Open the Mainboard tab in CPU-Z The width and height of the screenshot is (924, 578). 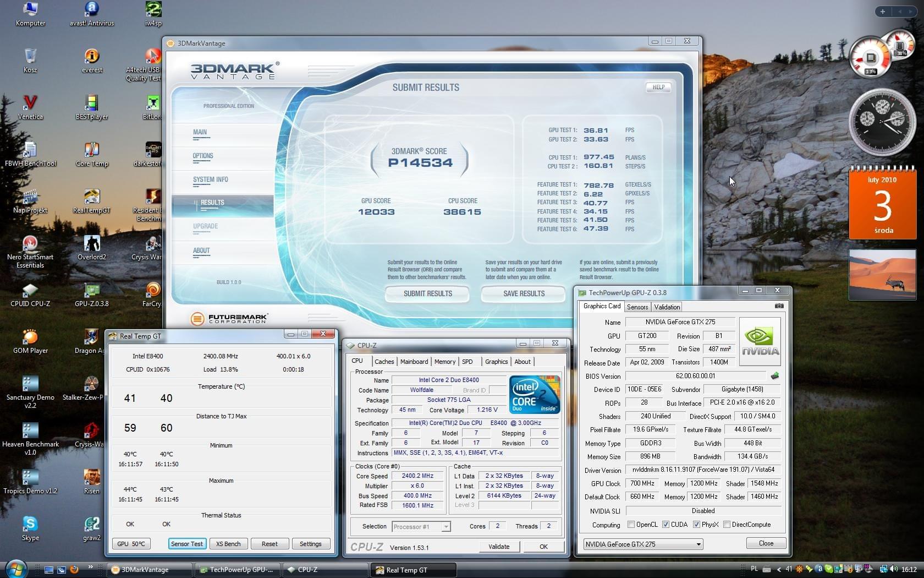pos(414,362)
